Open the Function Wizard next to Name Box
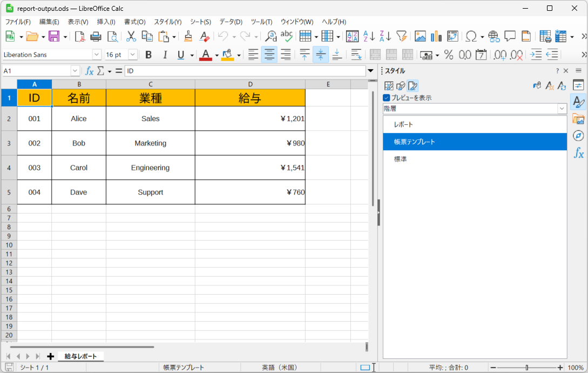This screenshot has width=588, height=373. [90, 71]
